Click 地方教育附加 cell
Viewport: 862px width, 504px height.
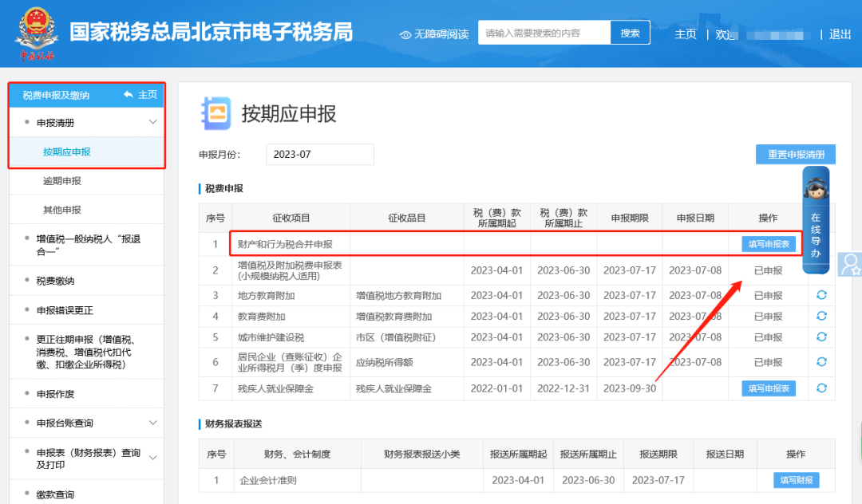[x=266, y=295]
